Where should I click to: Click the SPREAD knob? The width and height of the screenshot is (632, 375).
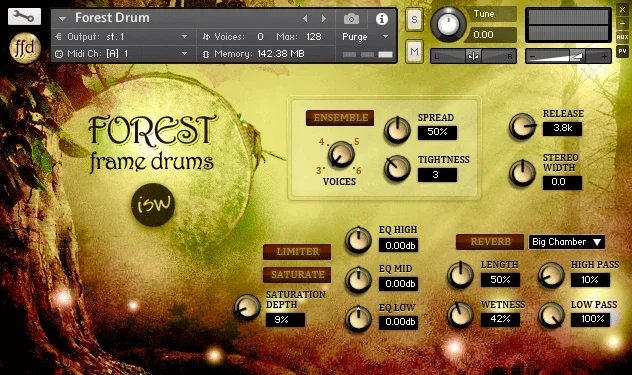[x=397, y=131]
